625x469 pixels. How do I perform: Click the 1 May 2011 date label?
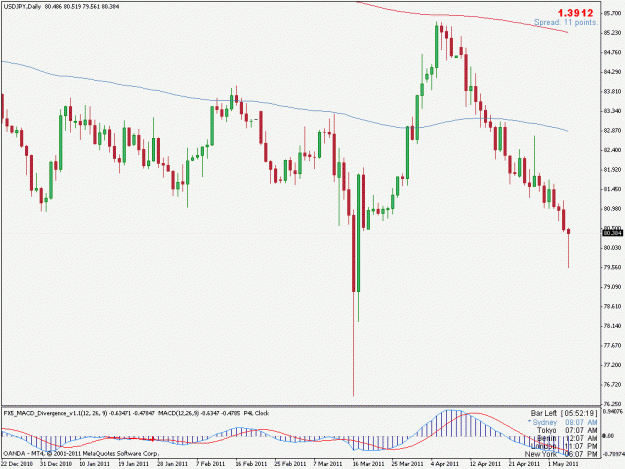[x=563, y=464]
